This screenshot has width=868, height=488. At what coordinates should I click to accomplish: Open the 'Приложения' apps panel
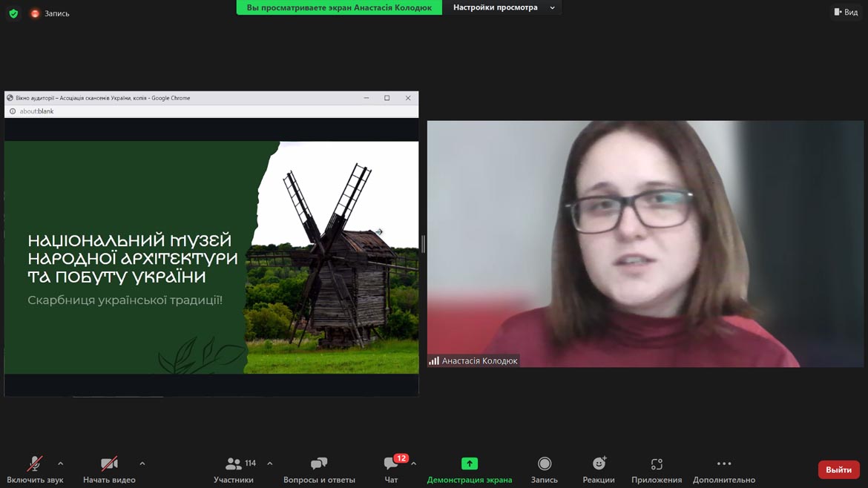[657, 469]
